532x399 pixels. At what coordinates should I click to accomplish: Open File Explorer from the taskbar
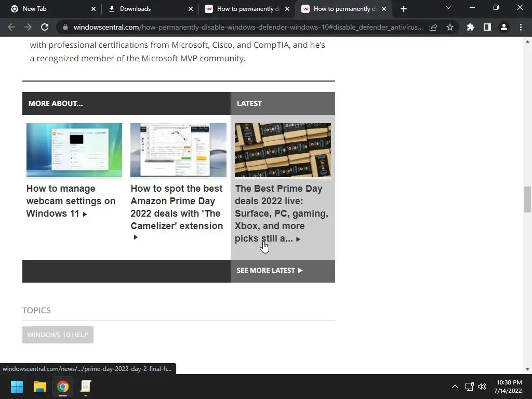tap(39, 387)
